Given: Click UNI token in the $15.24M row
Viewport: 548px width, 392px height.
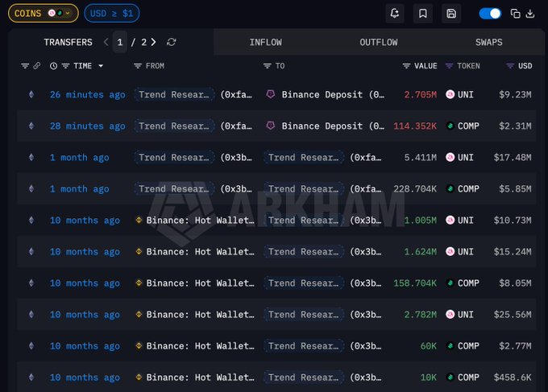Looking at the screenshot, I should 459,252.
